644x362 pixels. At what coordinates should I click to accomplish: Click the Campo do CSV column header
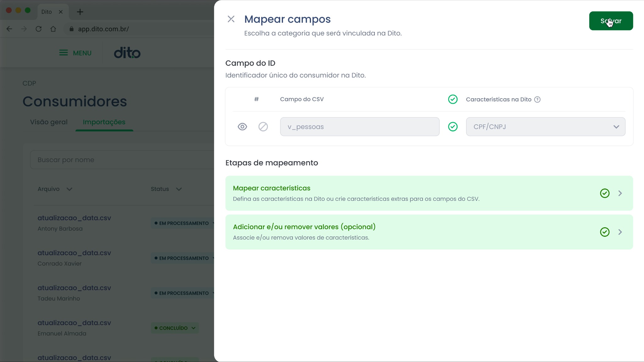tap(302, 99)
